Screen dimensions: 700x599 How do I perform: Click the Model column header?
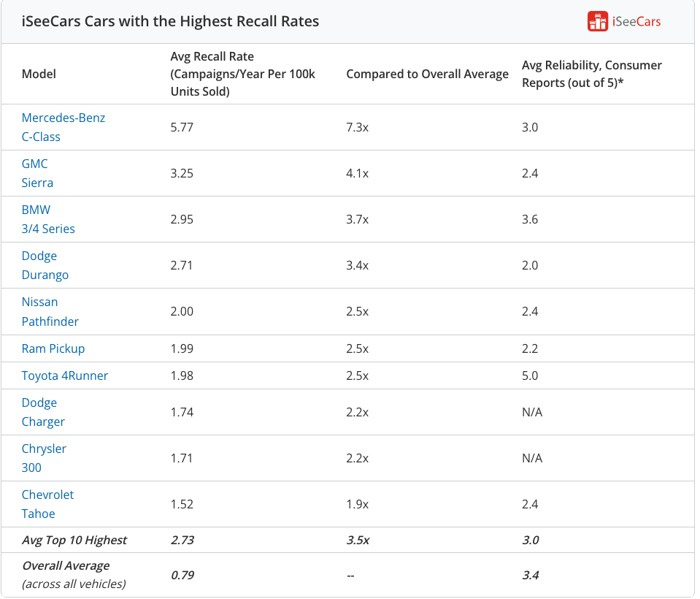click(39, 74)
